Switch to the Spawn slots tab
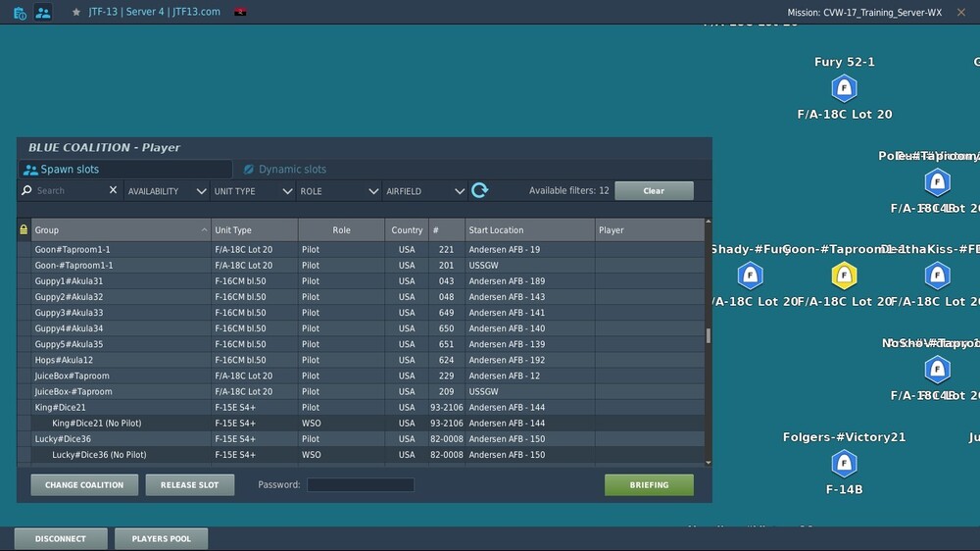Image resolution: width=980 pixels, height=551 pixels. coord(125,170)
